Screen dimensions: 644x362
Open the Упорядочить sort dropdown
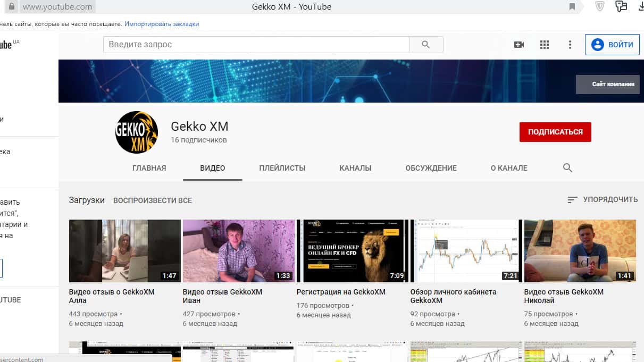click(603, 200)
